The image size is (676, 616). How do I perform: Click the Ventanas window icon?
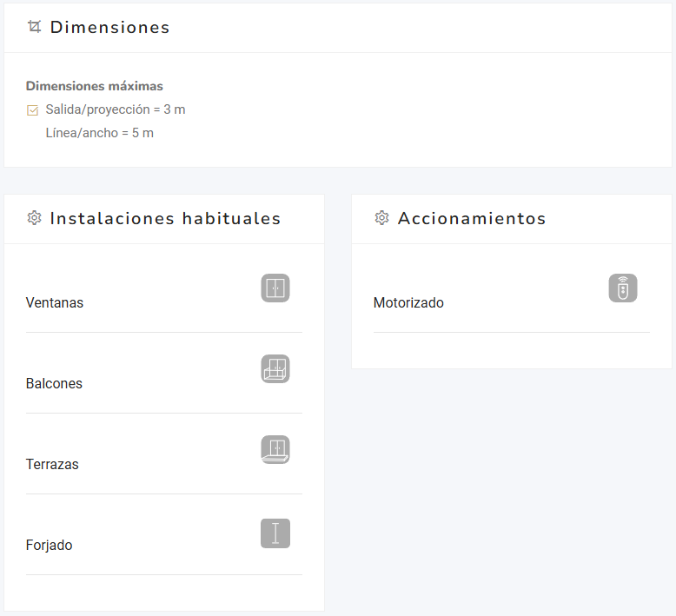275,288
